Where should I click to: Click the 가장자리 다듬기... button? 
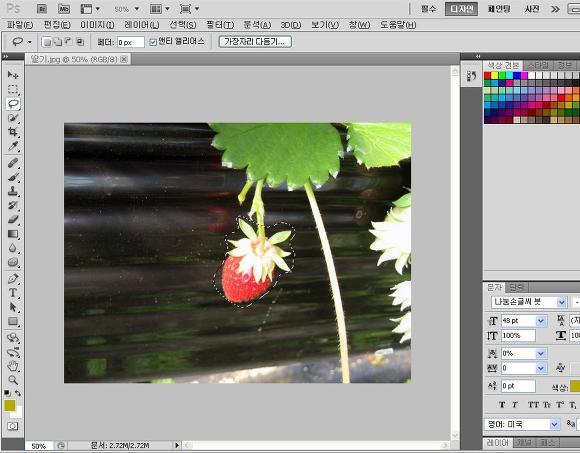point(255,41)
